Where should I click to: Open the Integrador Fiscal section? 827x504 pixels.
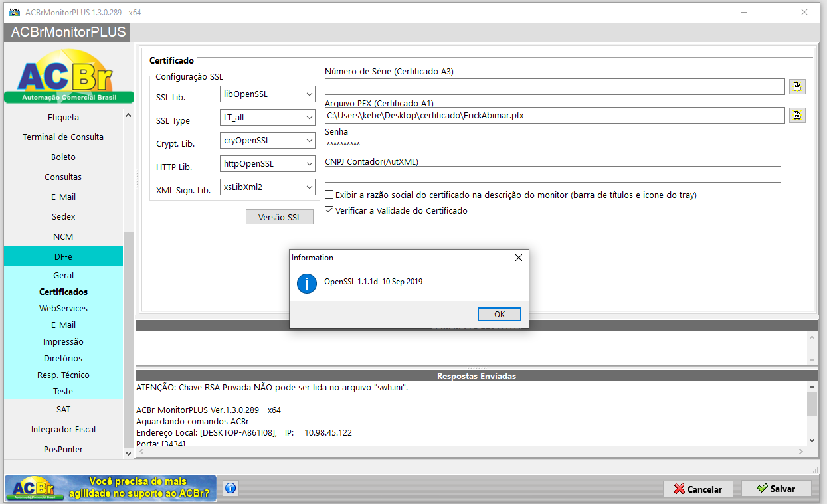click(x=63, y=430)
